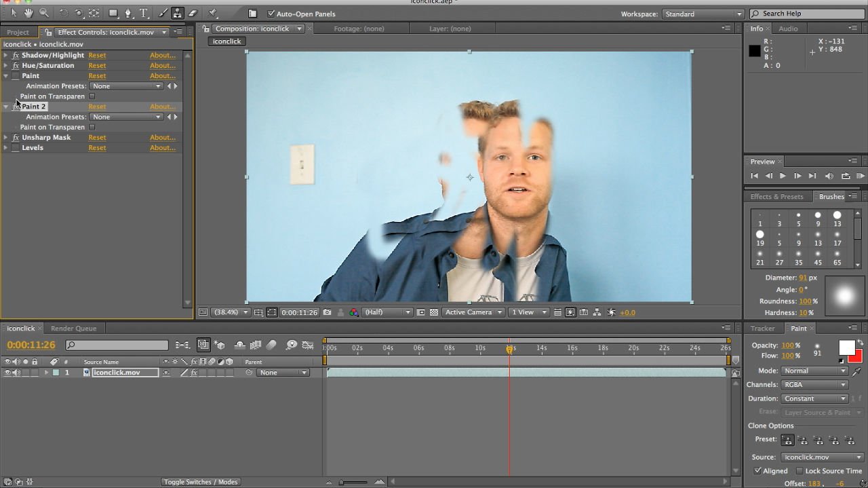Toggle transparency grid in viewer
This screenshot has width=868, height=488.
(434, 312)
